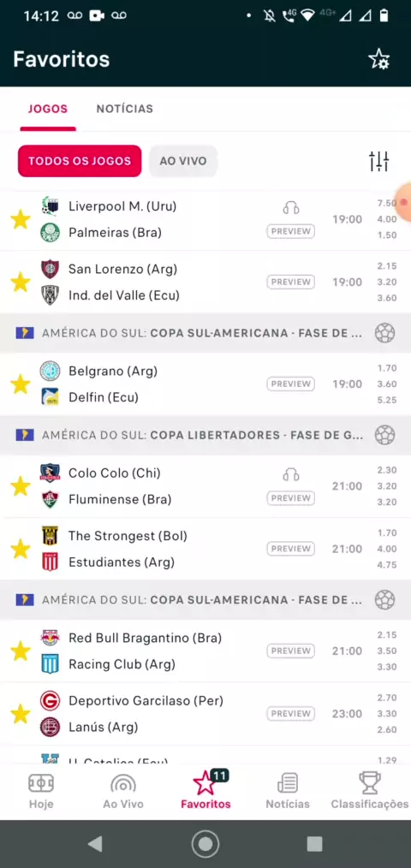
Task: Remove star from Red Bull Bragantino match
Action: 21,651
